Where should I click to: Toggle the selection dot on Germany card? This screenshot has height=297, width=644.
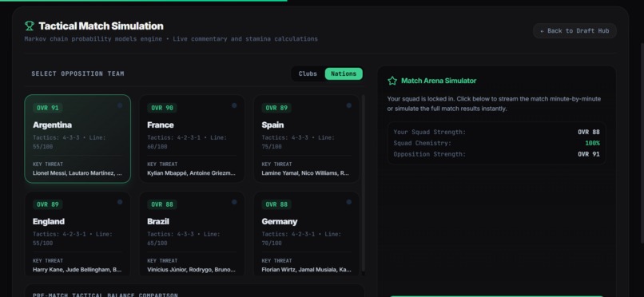(349, 202)
